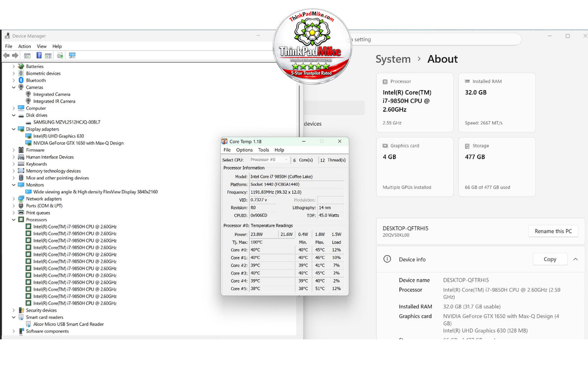Select the Alcor Micro USB Smart Card Reader
This screenshot has height=369, width=588.
69,324
